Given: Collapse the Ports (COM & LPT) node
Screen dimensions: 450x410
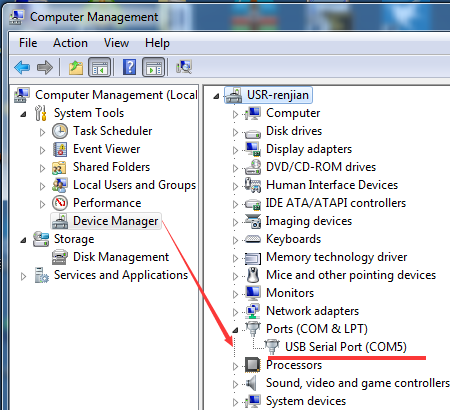Looking at the screenshot, I should click(235, 330).
